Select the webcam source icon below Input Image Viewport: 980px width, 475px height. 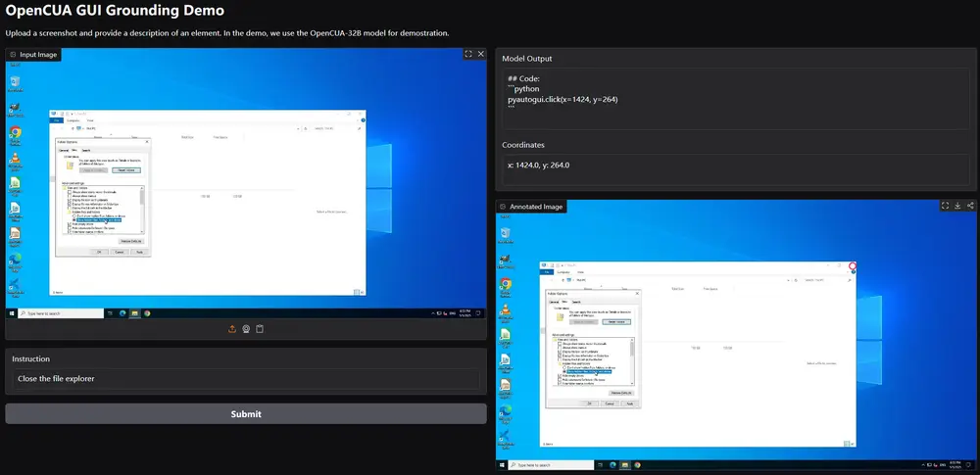click(246, 329)
